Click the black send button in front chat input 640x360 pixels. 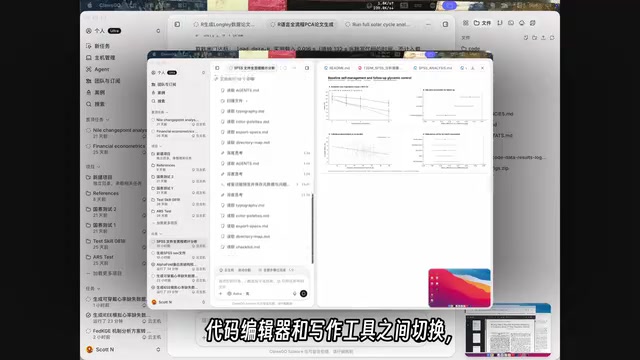pos(303,293)
